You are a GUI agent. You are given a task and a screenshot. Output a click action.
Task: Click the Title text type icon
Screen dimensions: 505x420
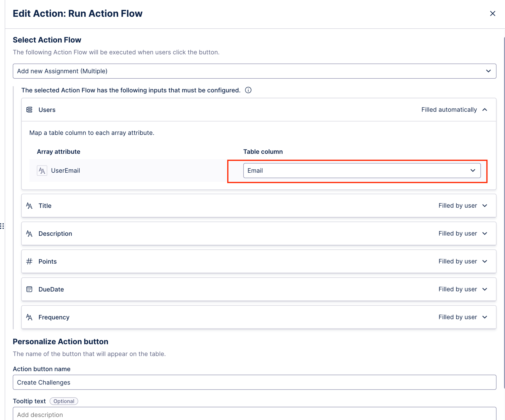tap(29, 206)
